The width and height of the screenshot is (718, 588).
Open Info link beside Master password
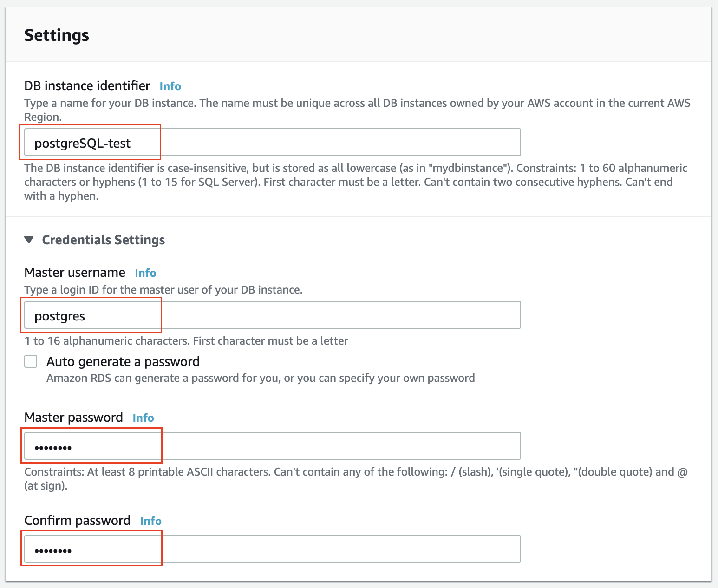[143, 418]
